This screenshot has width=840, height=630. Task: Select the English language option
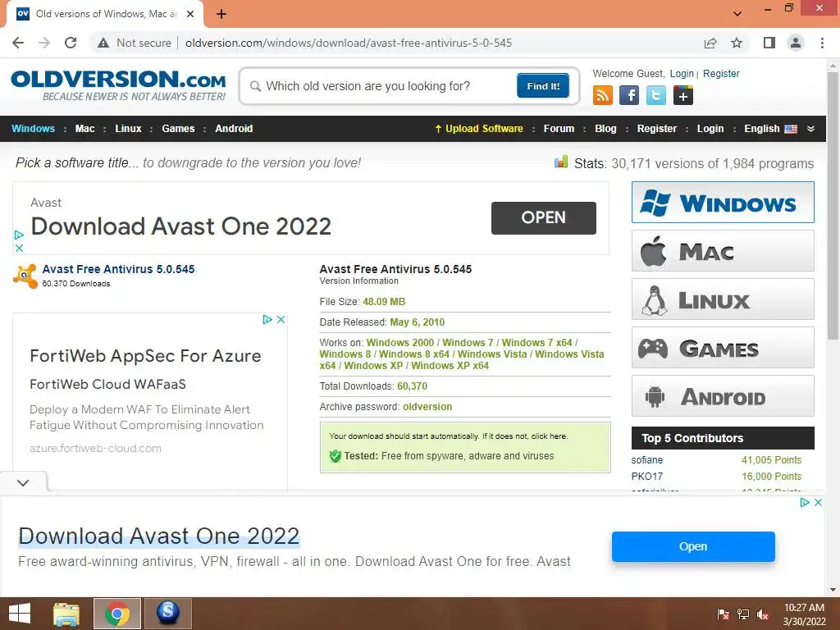(770, 129)
